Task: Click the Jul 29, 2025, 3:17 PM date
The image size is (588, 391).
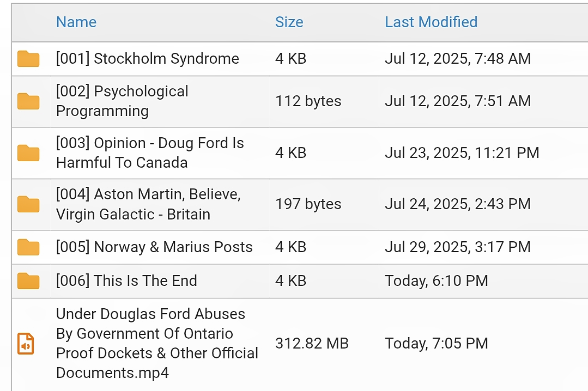Action: coord(457,247)
